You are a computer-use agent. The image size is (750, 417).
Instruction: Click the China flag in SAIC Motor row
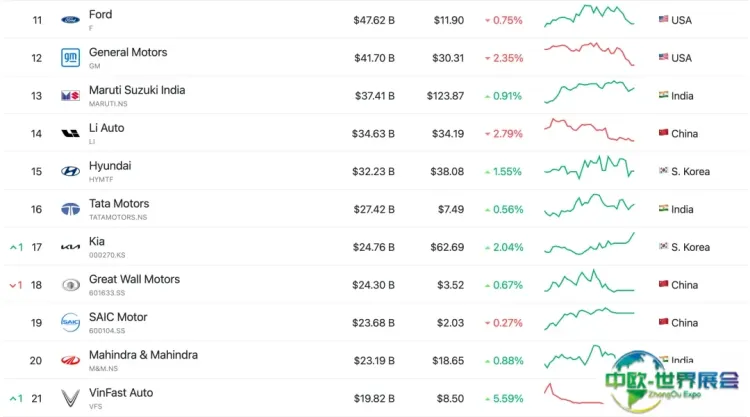(663, 323)
